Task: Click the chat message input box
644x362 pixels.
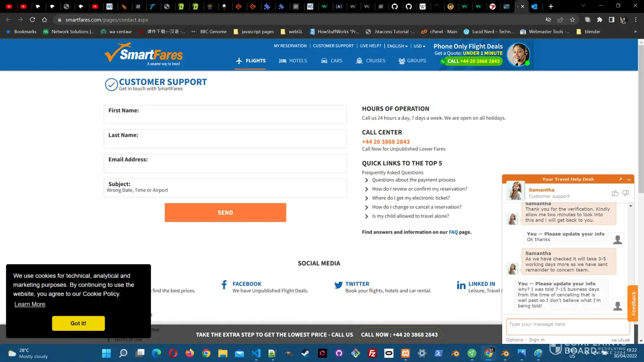Action: (x=568, y=327)
